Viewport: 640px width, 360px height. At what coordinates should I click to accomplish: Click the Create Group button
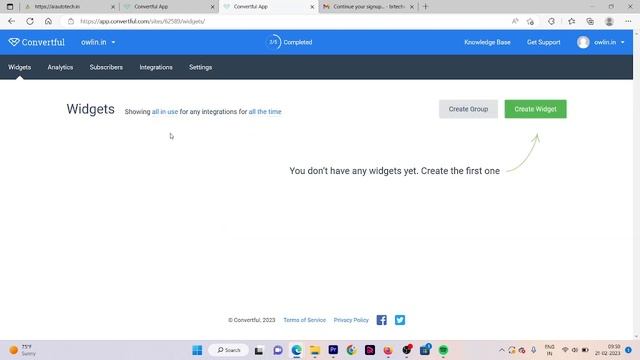[x=468, y=109]
